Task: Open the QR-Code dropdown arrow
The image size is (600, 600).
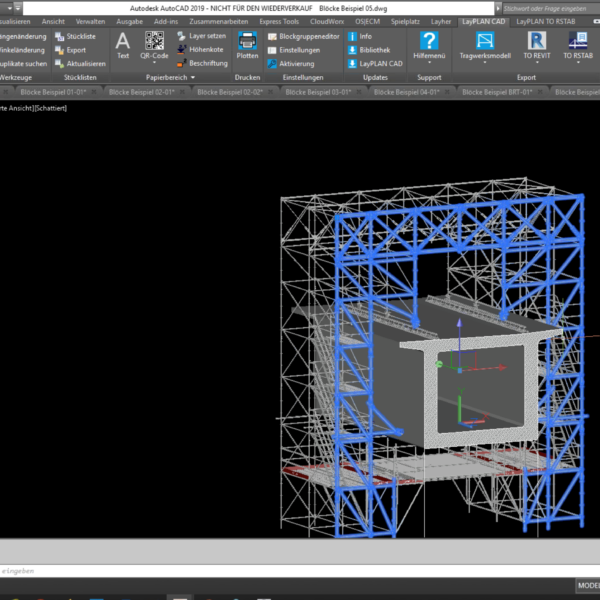Action: click(x=154, y=64)
